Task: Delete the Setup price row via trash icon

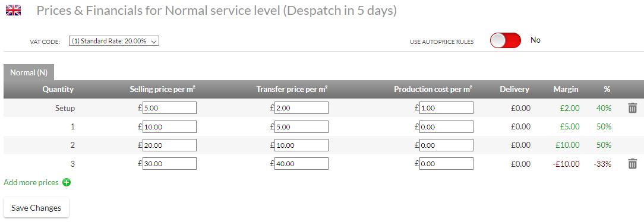Action: tap(633, 109)
